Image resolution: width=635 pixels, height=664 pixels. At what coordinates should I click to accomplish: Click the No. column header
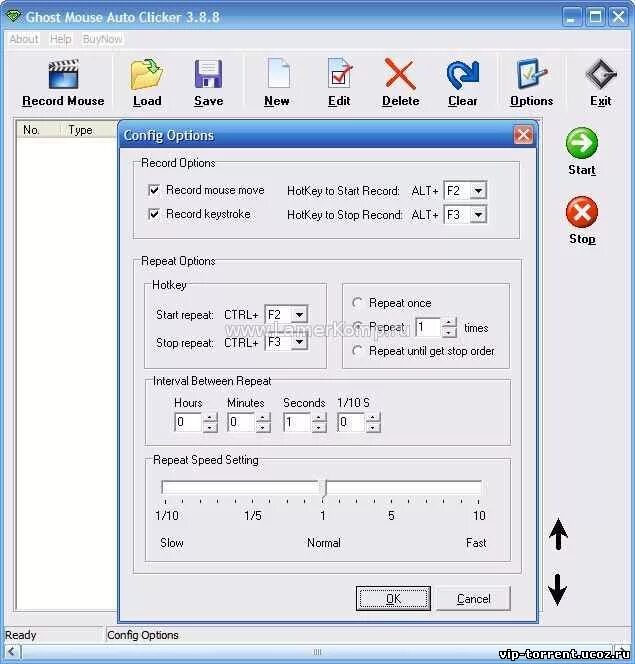tap(37, 130)
